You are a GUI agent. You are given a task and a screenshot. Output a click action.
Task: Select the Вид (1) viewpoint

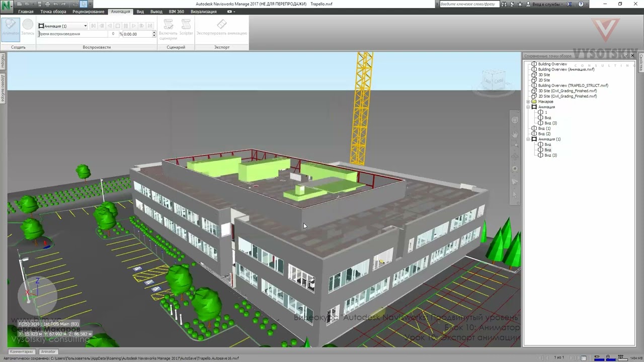544,128
